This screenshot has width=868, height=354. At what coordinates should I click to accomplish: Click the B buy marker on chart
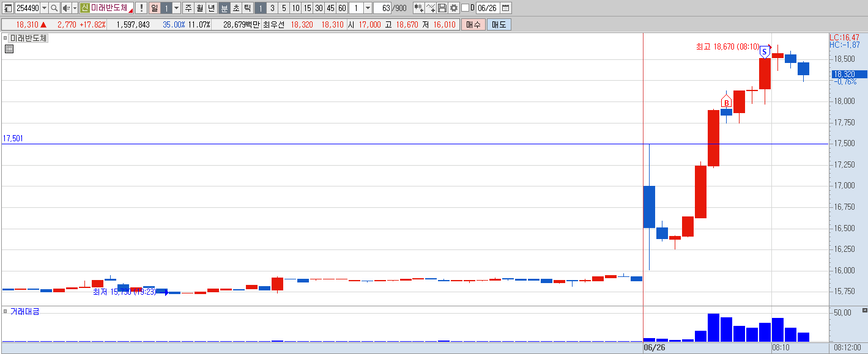click(x=727, y=103)
